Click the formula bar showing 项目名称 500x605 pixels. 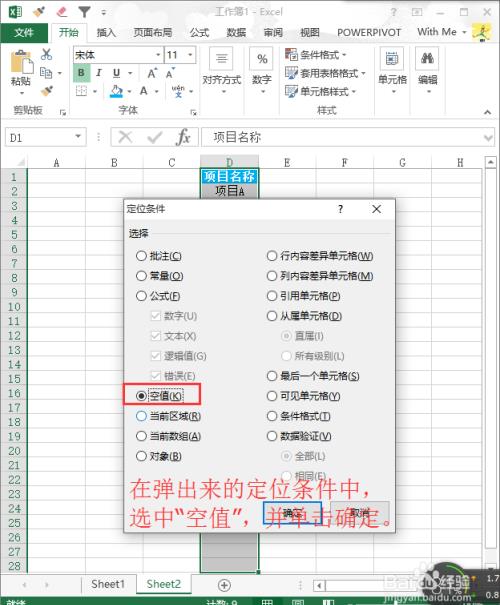click(347, 137)
